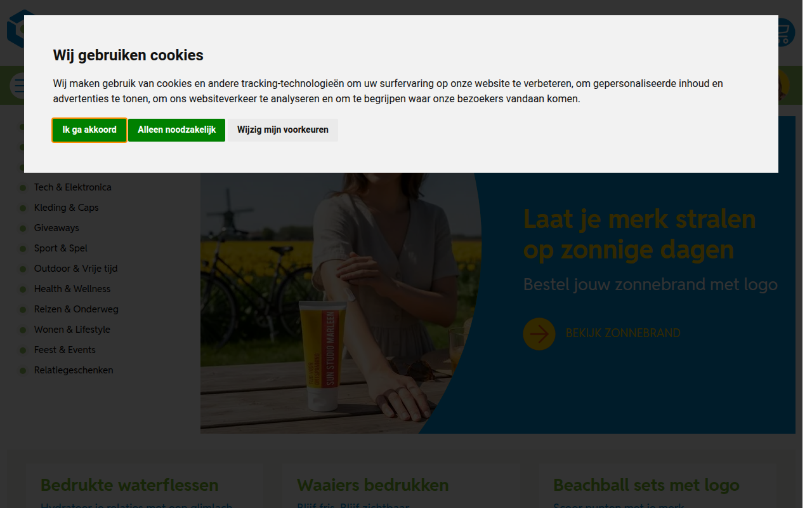This screenshot has width=812, height=508.
Task: Follow the BEKIJK ZONNEBRAND link
Action: pyautogui.click(x=623, y=333)
